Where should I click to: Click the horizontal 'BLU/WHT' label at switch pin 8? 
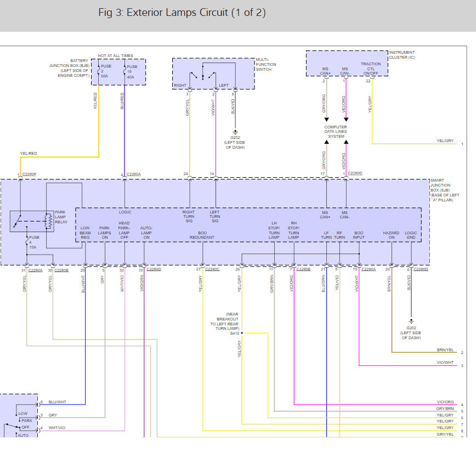click(58, 402)
